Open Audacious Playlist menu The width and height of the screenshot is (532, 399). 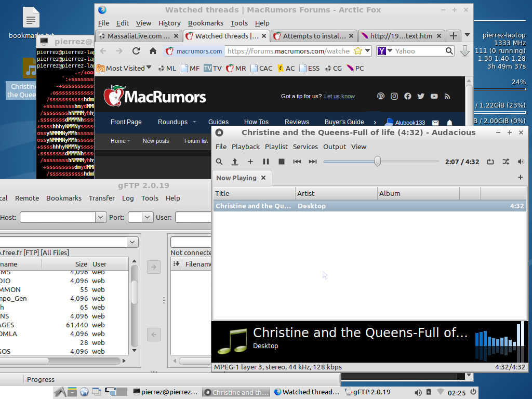click(x=276, y=147)
